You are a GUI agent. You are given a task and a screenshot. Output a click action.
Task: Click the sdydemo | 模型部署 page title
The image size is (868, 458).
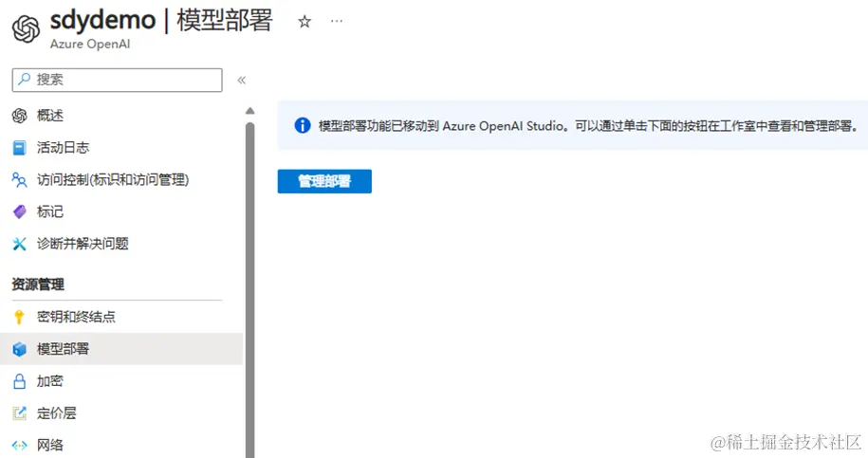(161, 21)
